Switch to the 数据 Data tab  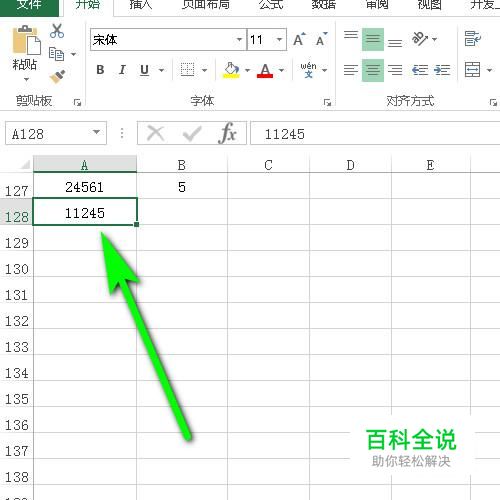click(x=324, y=5)
